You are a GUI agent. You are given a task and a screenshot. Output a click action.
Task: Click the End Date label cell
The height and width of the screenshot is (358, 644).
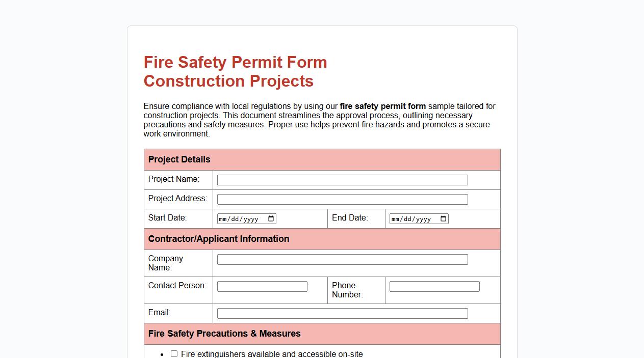click(x=350, y=218)
